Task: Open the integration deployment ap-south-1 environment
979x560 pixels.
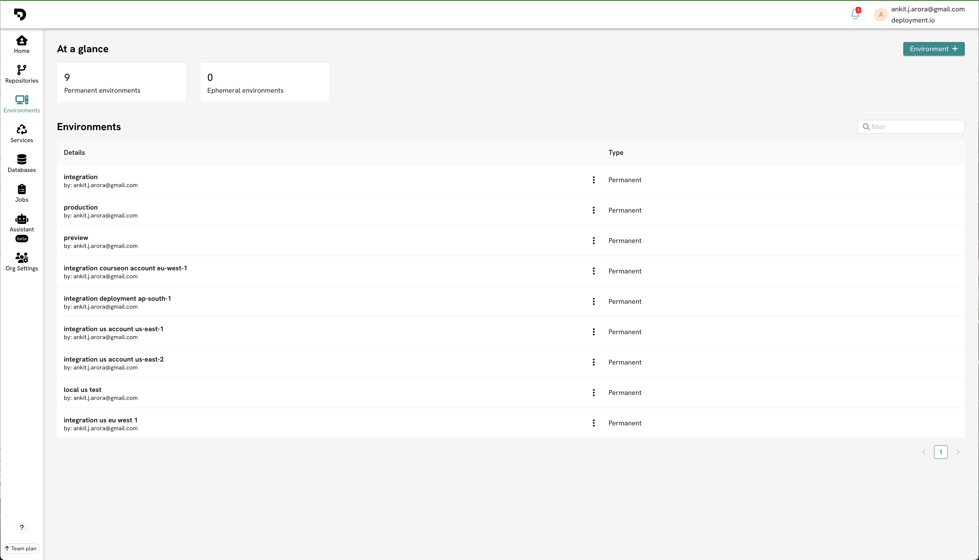Action: click(117, 298)
